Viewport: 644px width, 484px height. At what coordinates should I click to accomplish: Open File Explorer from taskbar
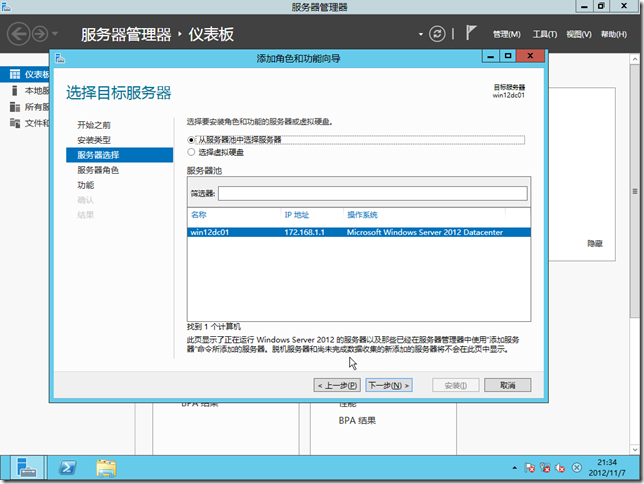pos(106,468)
